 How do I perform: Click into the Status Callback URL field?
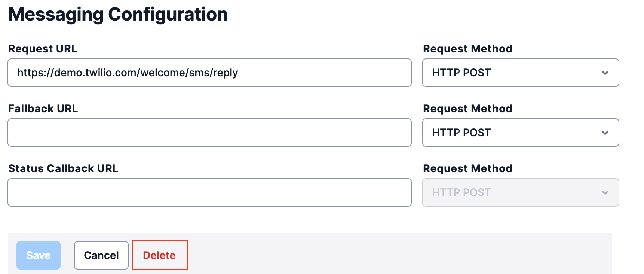pos(209,192)
